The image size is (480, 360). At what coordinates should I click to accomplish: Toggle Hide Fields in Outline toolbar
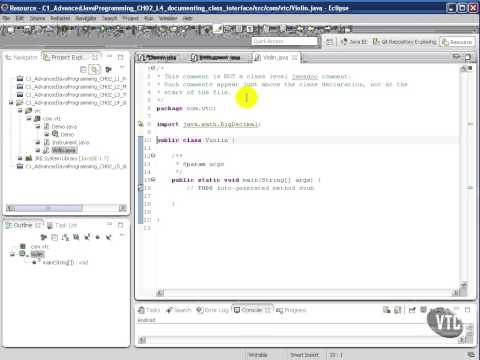tap(76, 237)
